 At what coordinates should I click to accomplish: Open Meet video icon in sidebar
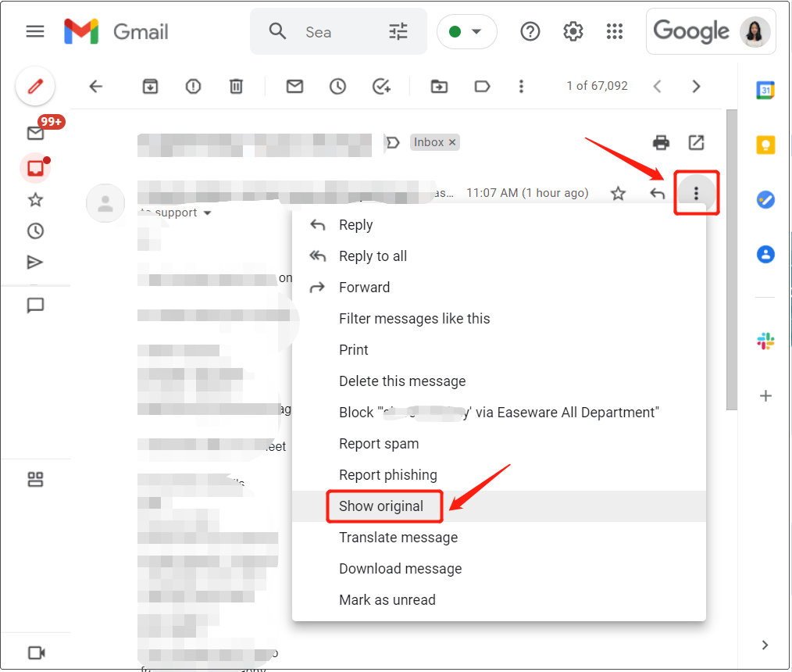(37, 652)
